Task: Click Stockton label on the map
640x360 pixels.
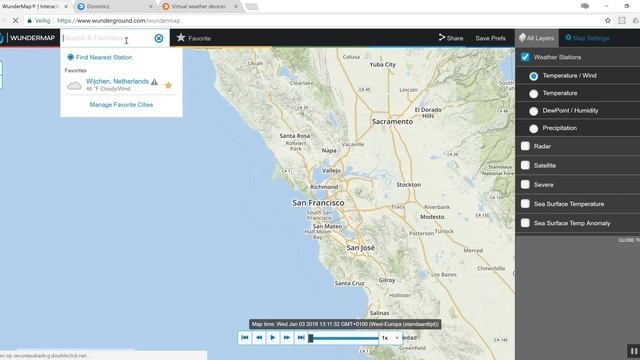Action: point(409,184)
